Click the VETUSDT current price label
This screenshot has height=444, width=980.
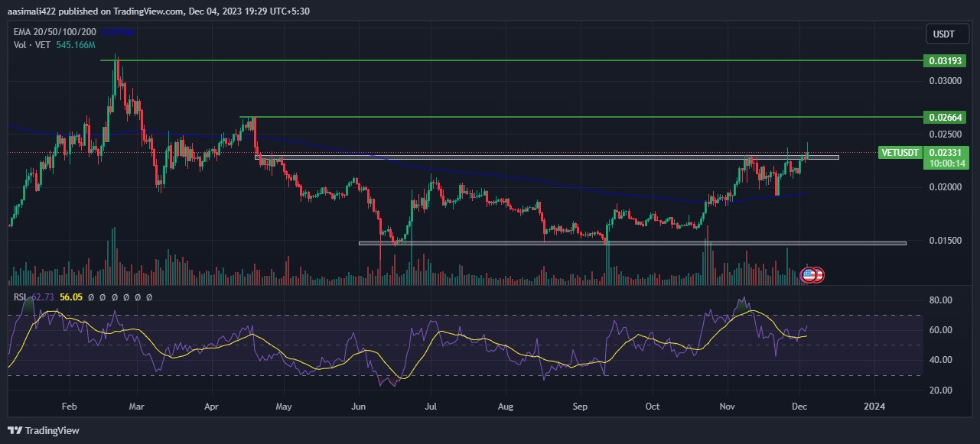pyautogui.click(x=901, y=152)
